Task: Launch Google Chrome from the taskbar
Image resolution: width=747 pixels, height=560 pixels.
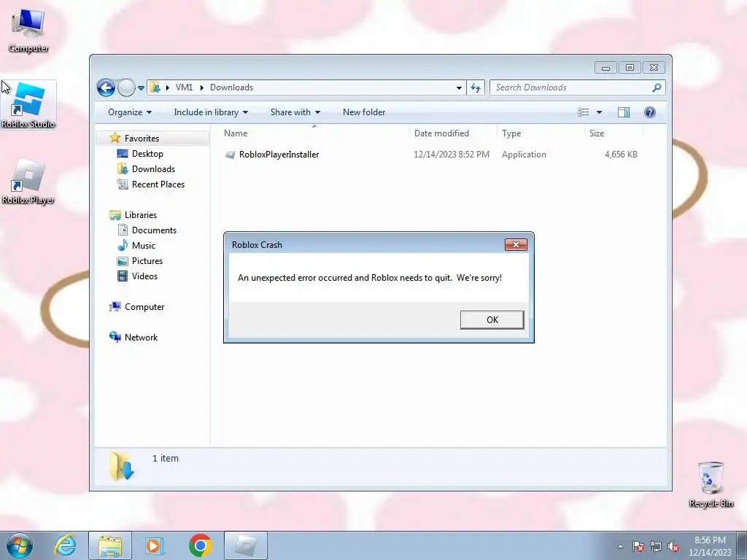Action: [x=200, y=545]
